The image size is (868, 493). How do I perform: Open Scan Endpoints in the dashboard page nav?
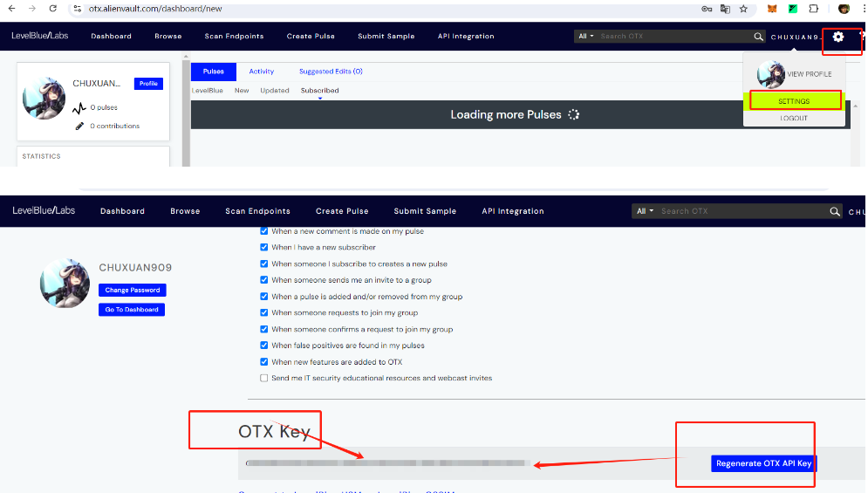coord(234,36)
